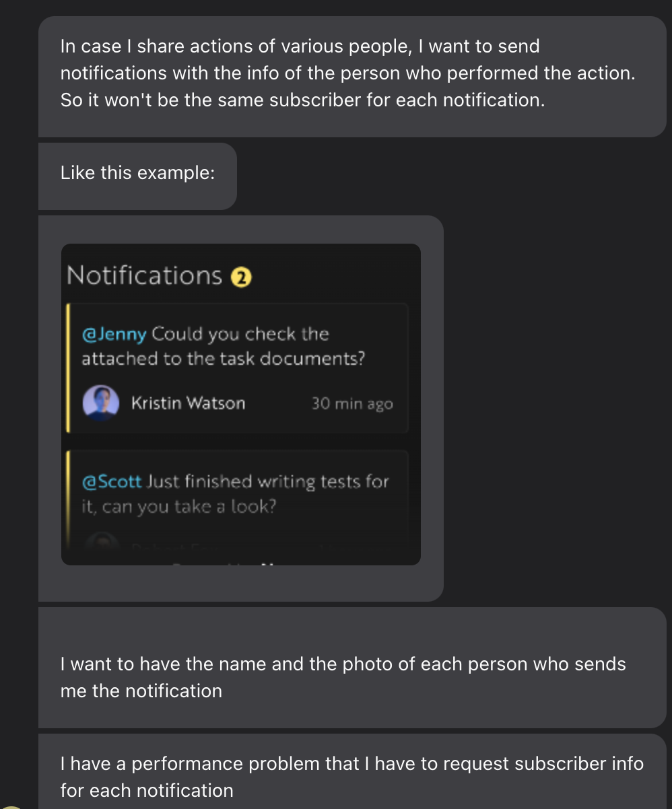Open Kristin Watson's profile avatar
This screenshot has height=809, width=672.
coord(100,402)
